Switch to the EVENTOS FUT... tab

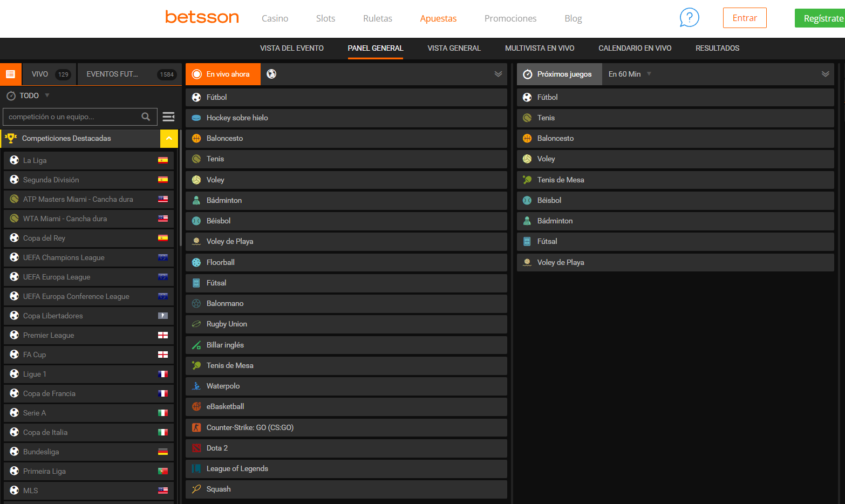(x=130, y=74)
